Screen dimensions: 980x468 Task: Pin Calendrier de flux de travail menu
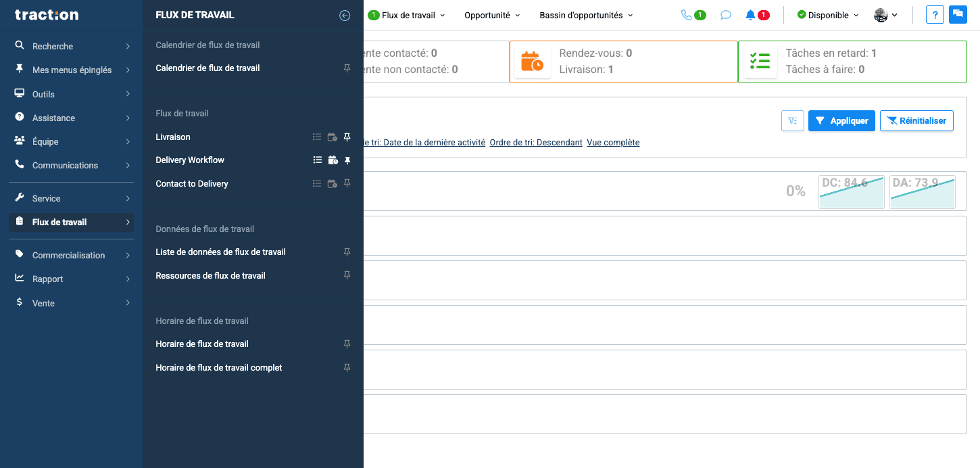(x=347, y=68)
